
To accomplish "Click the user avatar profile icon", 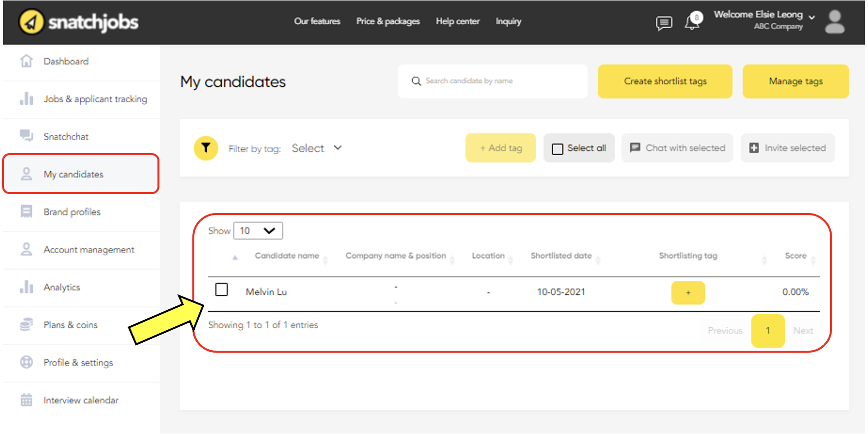I will point(835,22).
